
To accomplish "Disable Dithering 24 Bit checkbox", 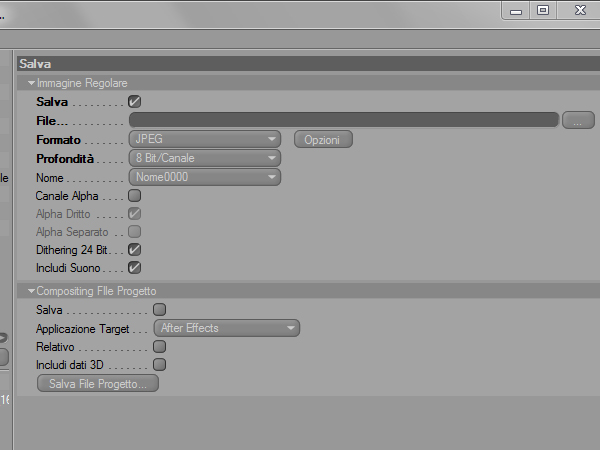I will pyautogui.click(x=134, y=249).
